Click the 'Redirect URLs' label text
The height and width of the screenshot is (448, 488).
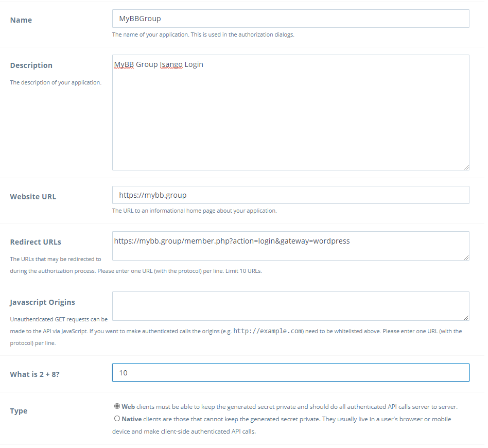click(36, 242)
